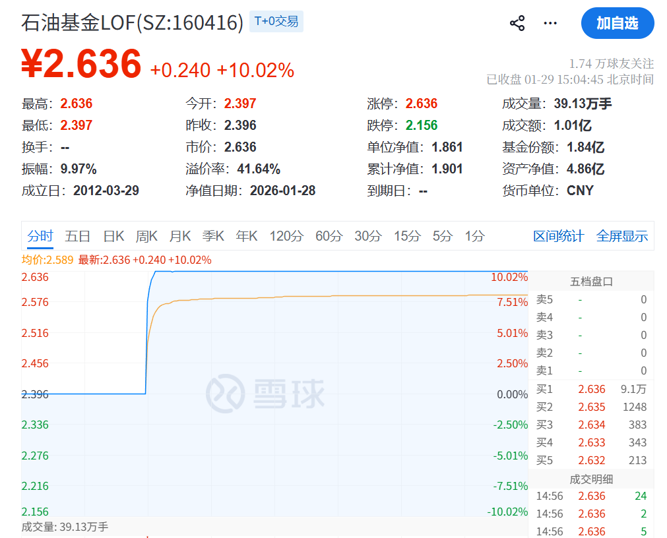Image resolution: width=667 pixels, height=538 pixels.
Task: Select the 120分 interval tab
Action: click(286, 236)
